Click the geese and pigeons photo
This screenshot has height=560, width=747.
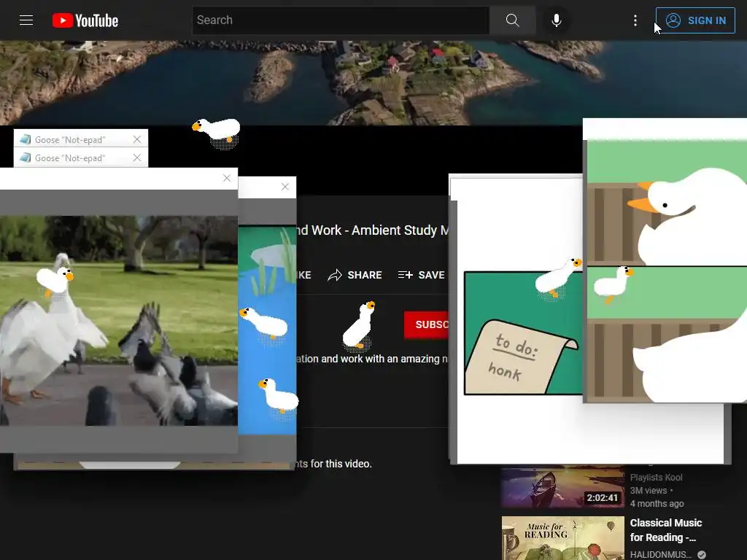tap(119, 321)
